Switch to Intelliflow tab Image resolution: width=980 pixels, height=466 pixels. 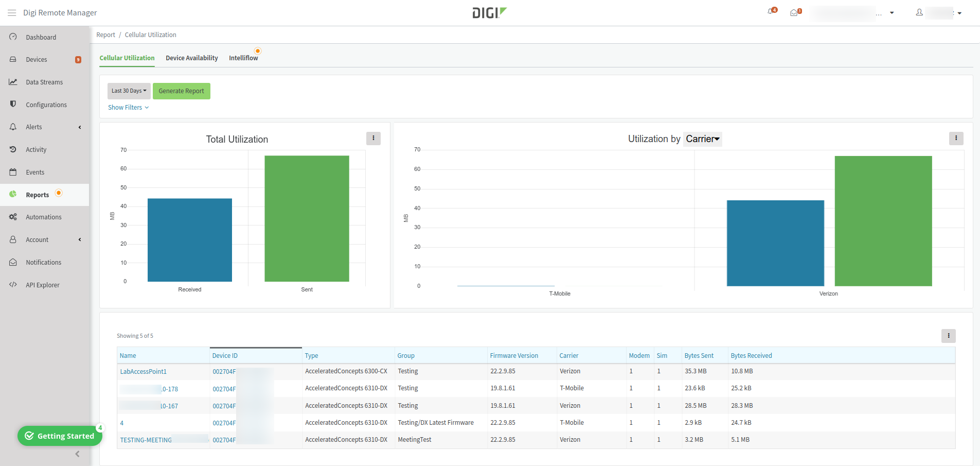coord(243,58)
